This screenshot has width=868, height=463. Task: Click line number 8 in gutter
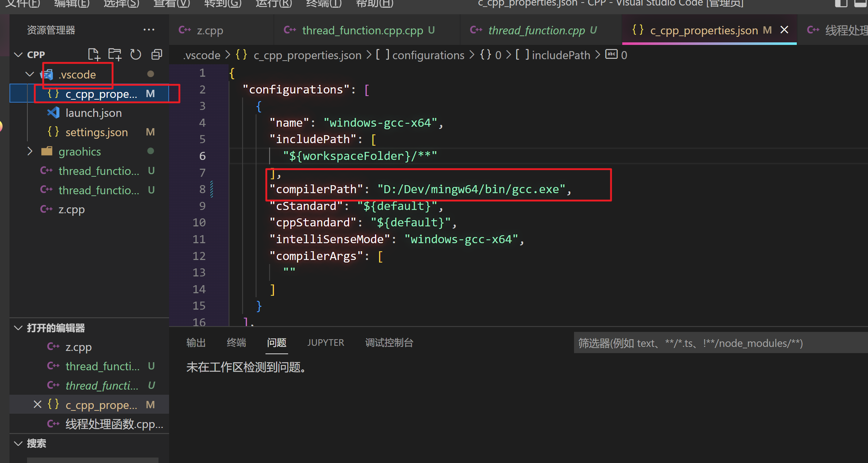(x=202, y=189)
